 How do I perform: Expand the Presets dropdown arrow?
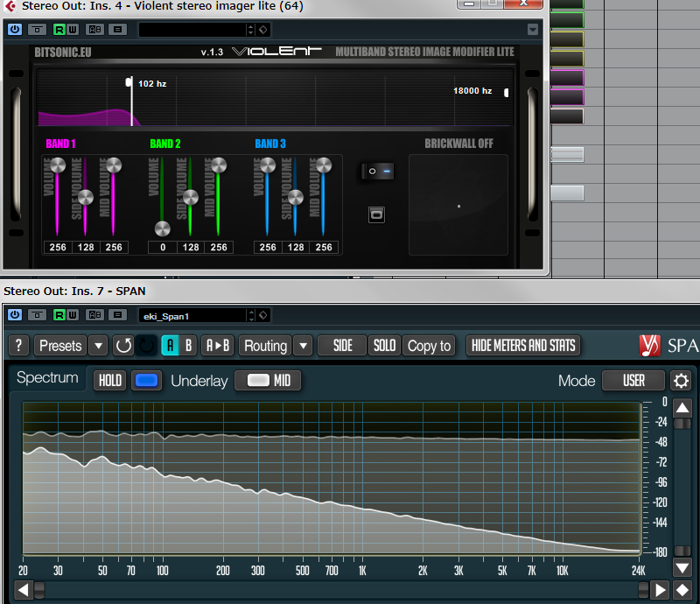pos(98,346)
